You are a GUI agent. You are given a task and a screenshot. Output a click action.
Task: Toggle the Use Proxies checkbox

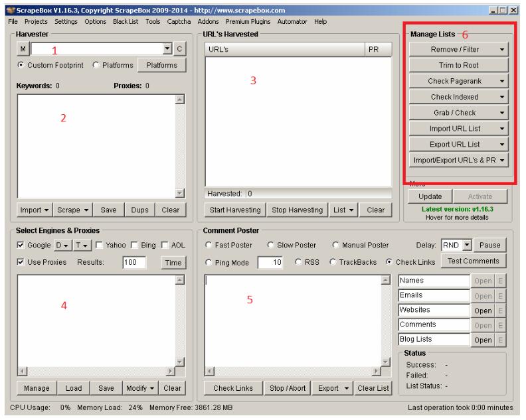tap(21, 262)
